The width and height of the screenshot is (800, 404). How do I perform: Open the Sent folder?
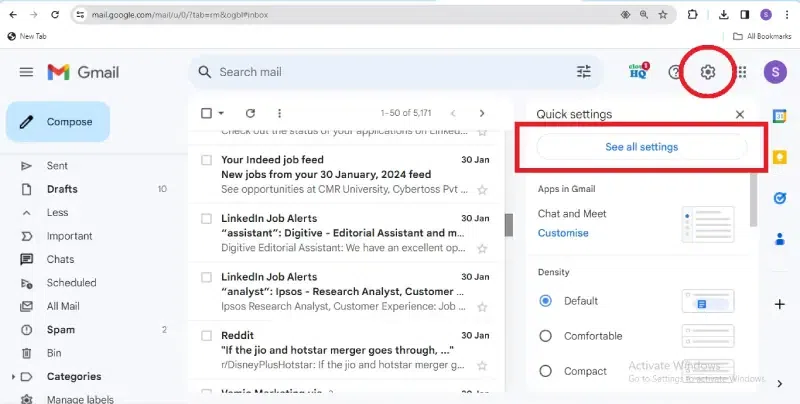pos(57,166)
